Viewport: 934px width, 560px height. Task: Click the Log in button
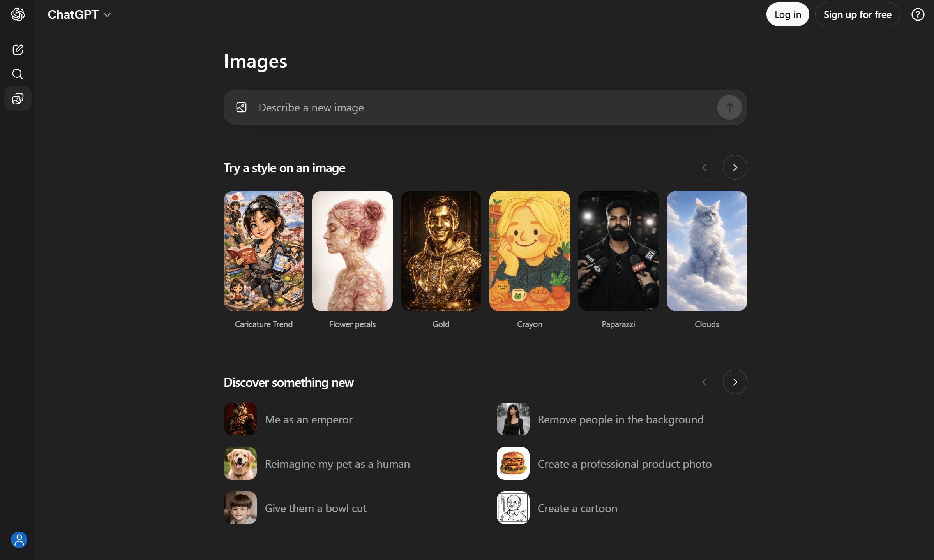(787, 15)
